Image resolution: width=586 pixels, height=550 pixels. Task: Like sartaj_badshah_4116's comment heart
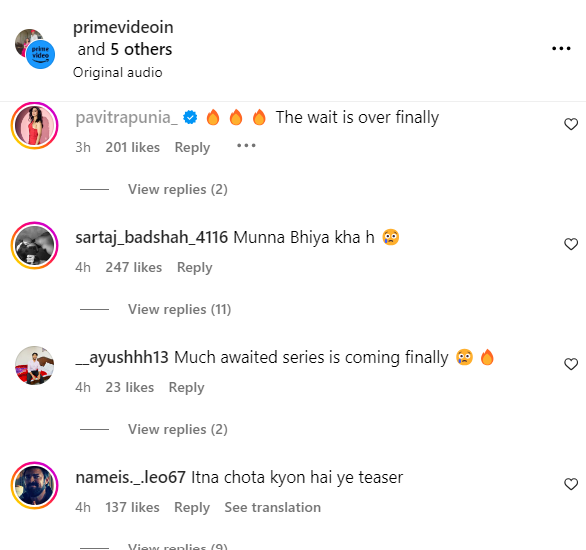coord(571,244)
